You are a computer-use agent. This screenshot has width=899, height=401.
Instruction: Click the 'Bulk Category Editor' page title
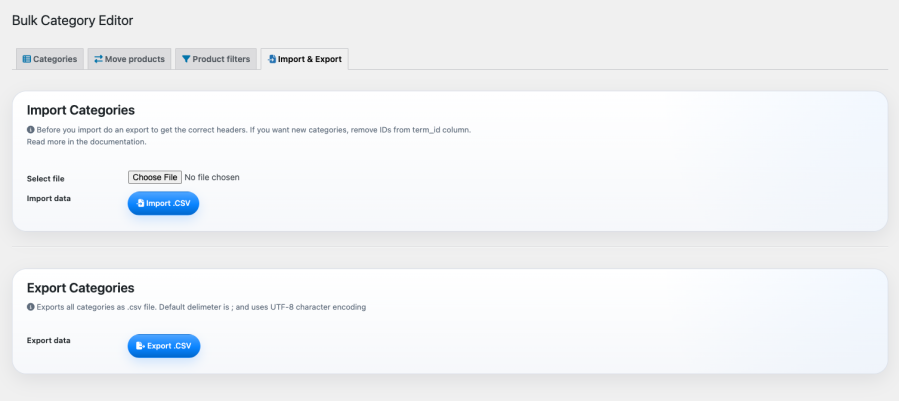click(72, 21)
